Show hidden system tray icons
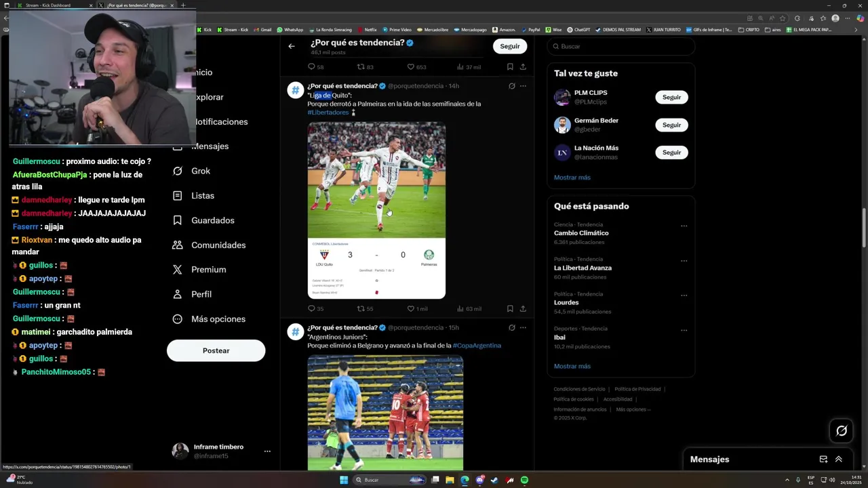This screenshot has height=488, width=868. pos(788,480)
